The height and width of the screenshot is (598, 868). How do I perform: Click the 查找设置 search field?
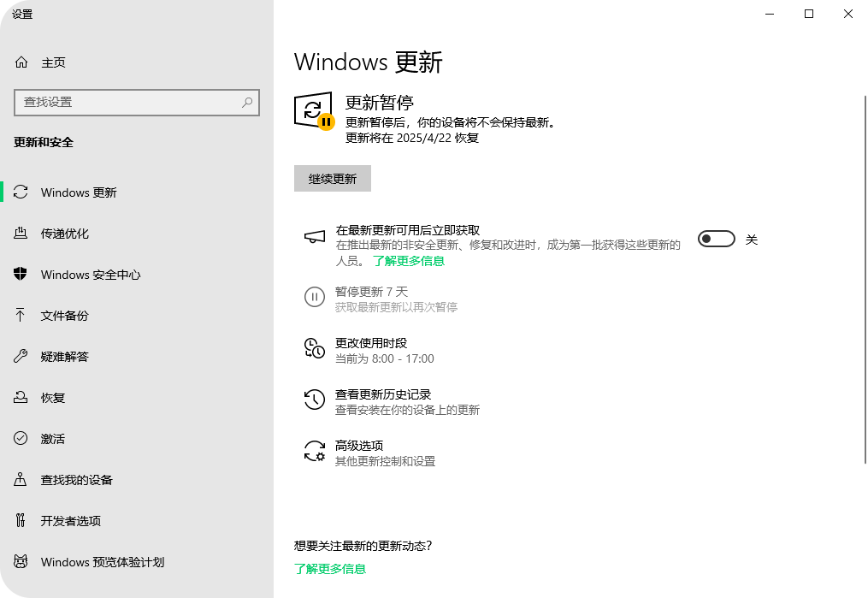tap(137, 103)
